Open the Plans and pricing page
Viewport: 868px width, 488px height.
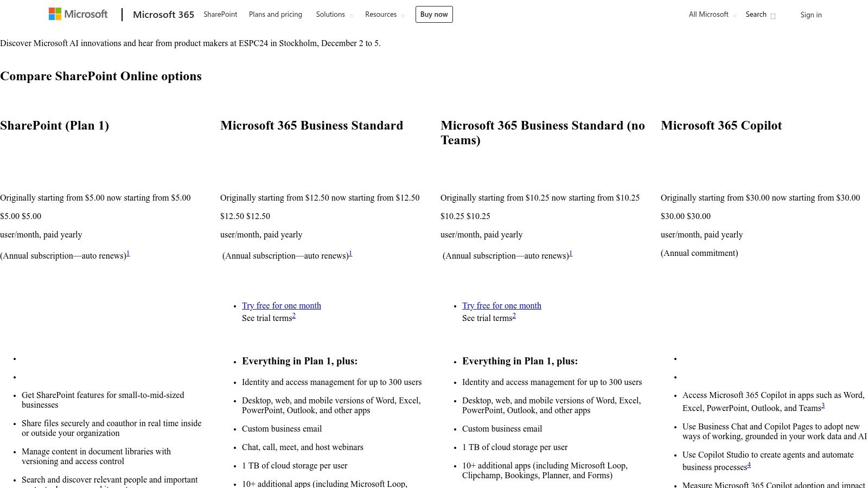(x=275, y=15)
